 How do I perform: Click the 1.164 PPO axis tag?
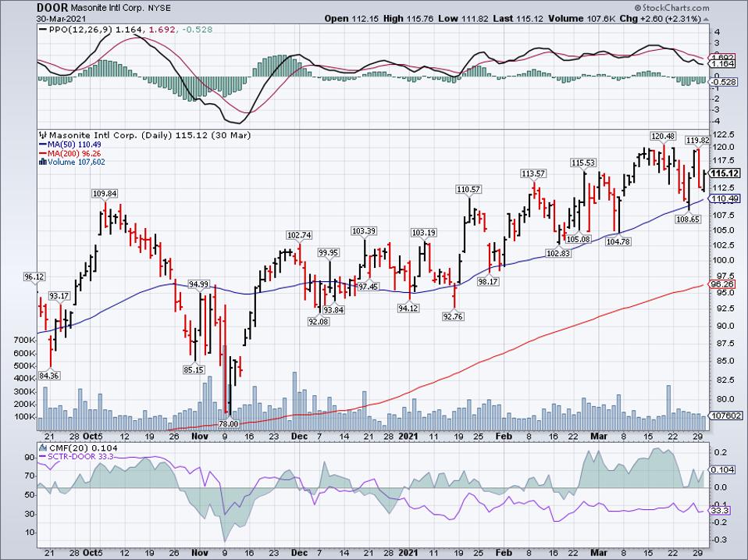(723, 63)
